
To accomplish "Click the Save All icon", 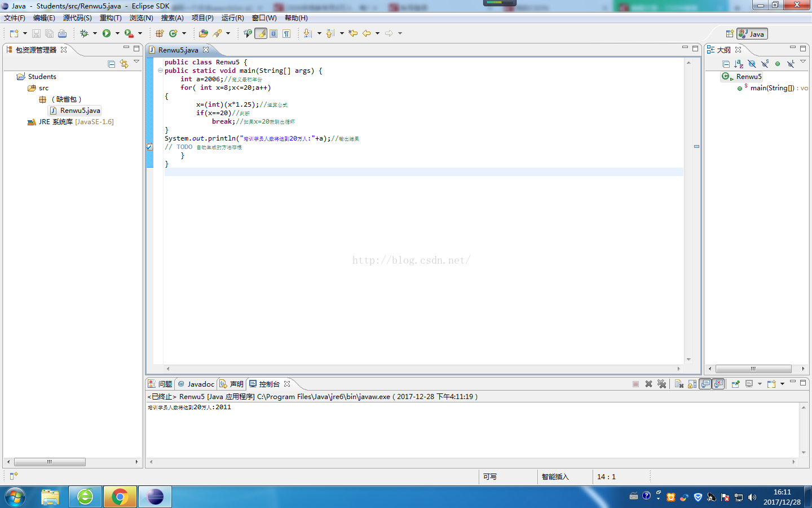I will 49,33.
